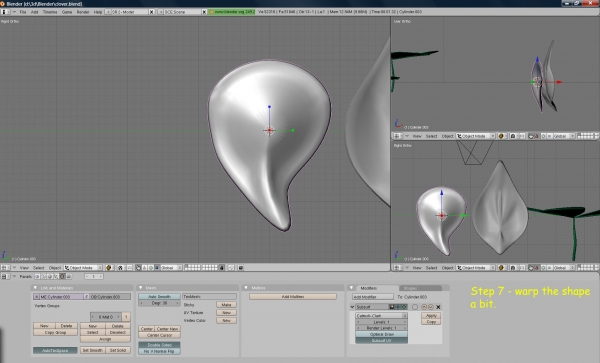Switch to the Editing panel context icon
This screenshot has height=363, width=600.
(x=62, y=276)
